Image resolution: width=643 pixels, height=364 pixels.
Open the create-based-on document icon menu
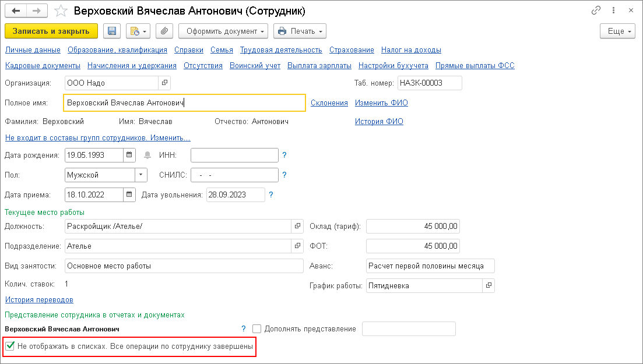tap(138, 31)
